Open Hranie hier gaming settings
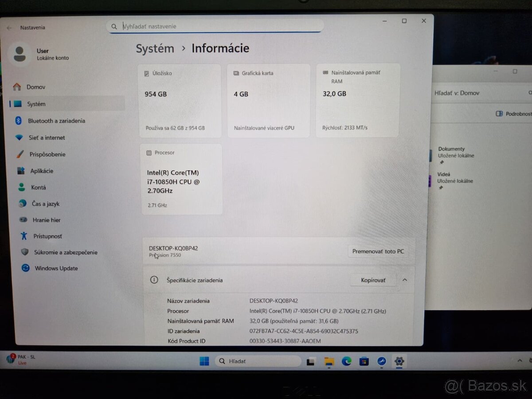The height and width of the screenshot is (399, 532). (x=46, y=220)
